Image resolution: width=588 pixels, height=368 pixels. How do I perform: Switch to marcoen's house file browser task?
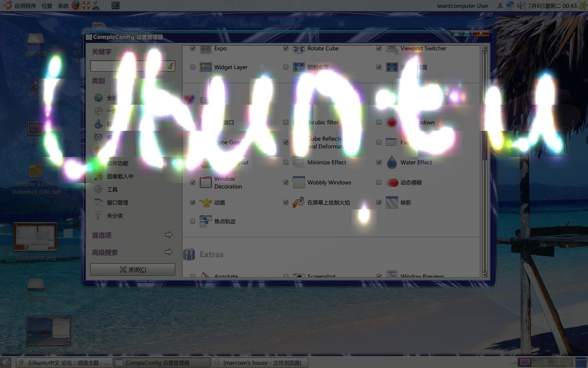coord(260,363)
